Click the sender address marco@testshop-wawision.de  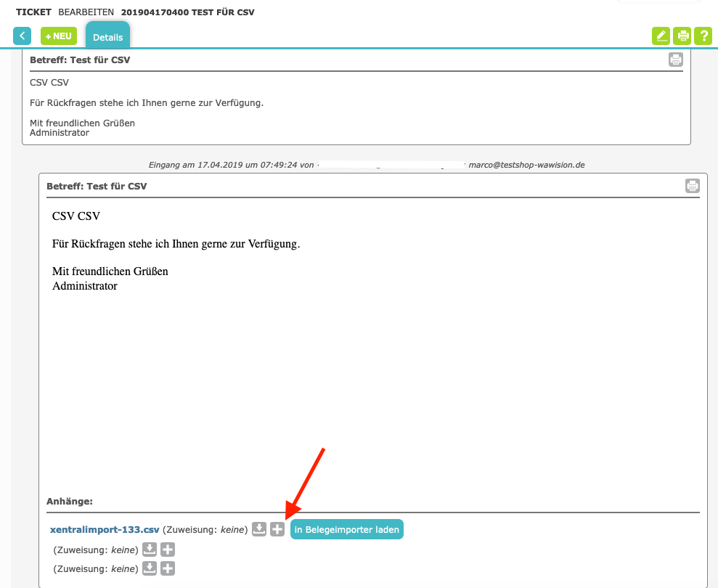[x=526, y=165]
